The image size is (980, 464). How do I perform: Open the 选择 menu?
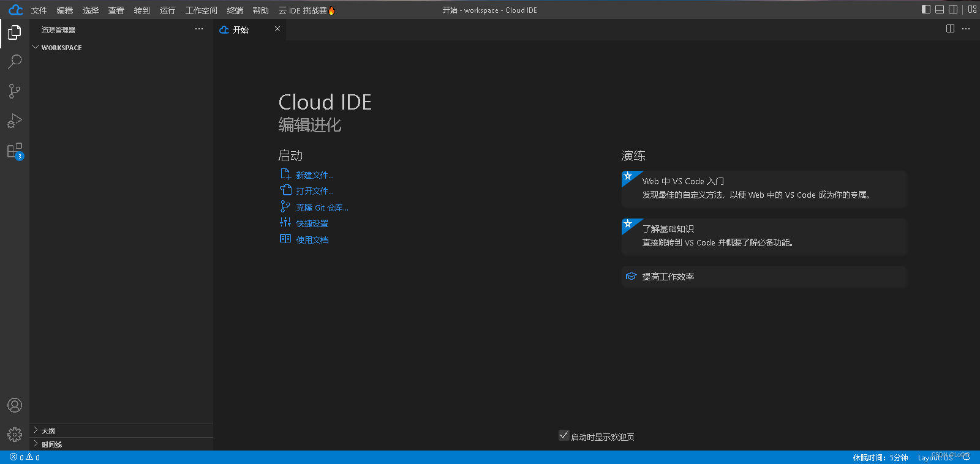pyautogui.click(x=91, y=10)
